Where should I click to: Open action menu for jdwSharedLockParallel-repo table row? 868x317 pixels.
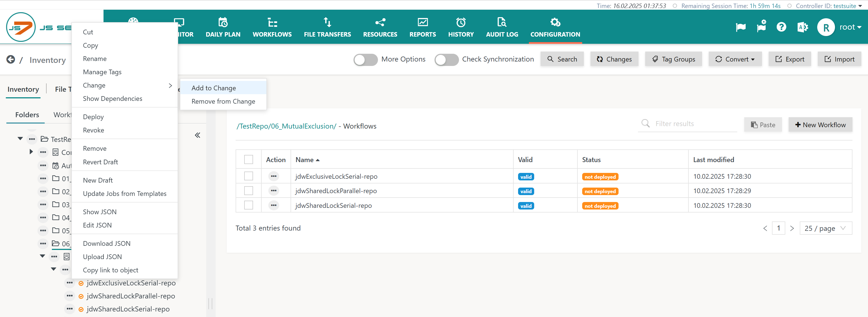(x=274, y=191)
